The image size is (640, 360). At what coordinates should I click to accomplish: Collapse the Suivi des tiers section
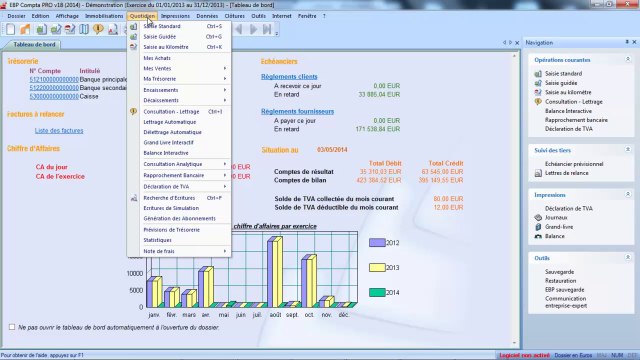628,150
